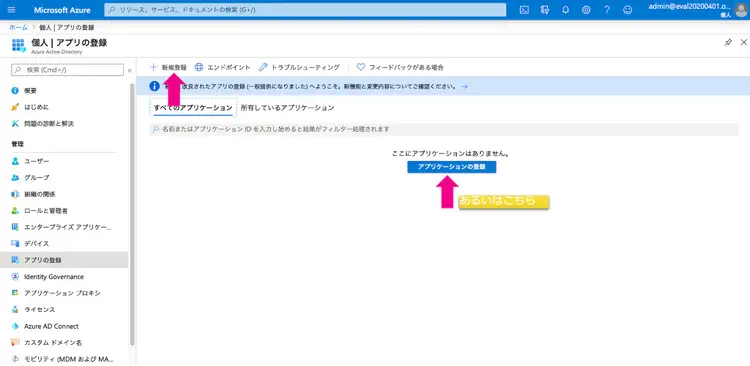Close the アプリの登録 blade
Screen dimensions: 750x366
744,43
